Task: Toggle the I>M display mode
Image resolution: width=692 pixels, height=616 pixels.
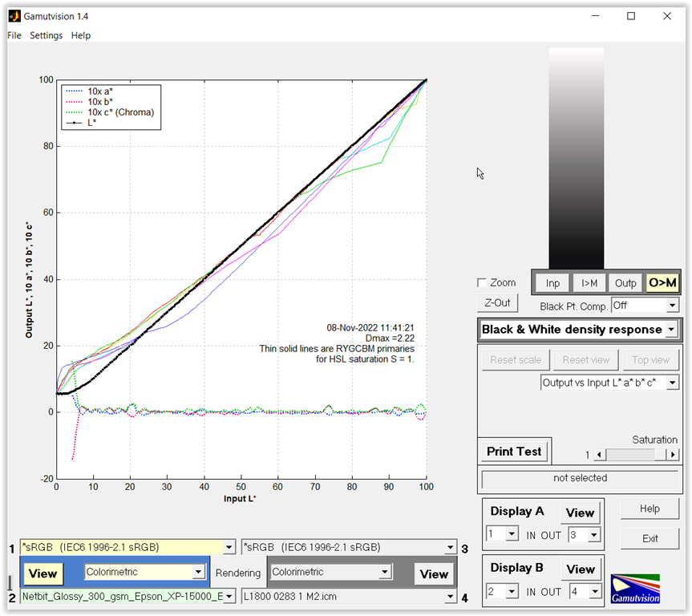Action: pyautogui.click(x=589, y=282)
